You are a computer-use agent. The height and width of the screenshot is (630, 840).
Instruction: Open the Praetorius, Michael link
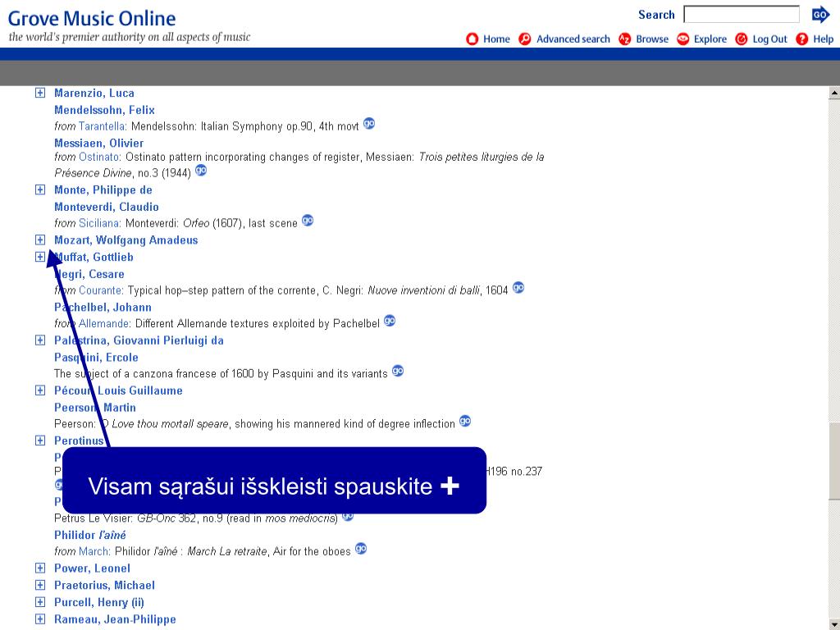pos(104,585)
